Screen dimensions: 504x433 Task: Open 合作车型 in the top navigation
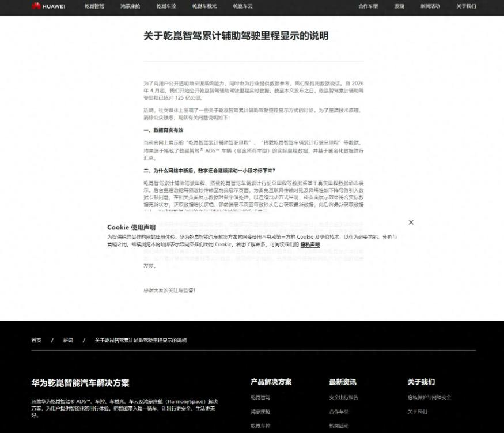[368, 6]
